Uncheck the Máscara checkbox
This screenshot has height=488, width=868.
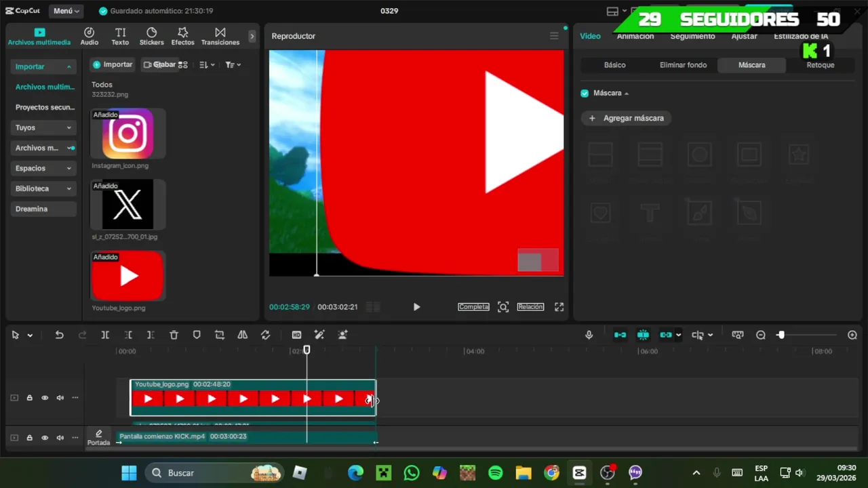click(x=585, y=94)
